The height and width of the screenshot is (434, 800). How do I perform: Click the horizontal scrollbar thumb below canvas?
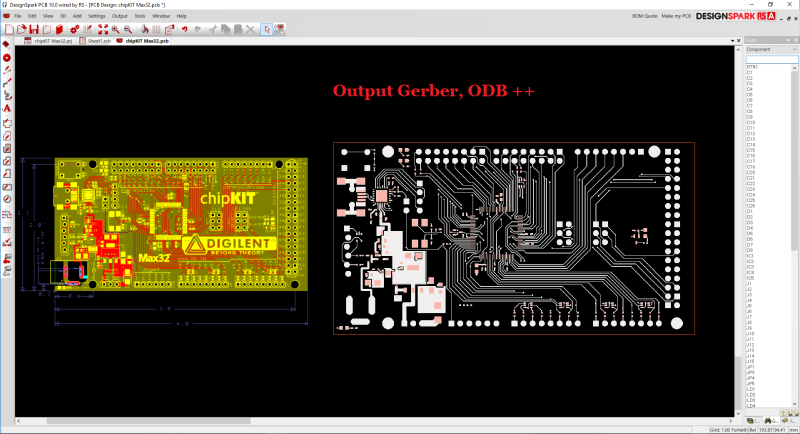[148, 421]
